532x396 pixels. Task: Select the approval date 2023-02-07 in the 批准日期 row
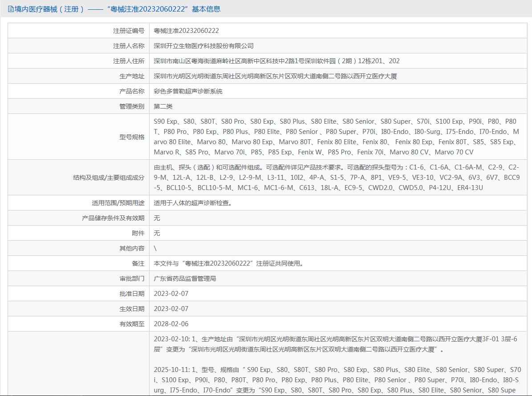coord(171,294)
